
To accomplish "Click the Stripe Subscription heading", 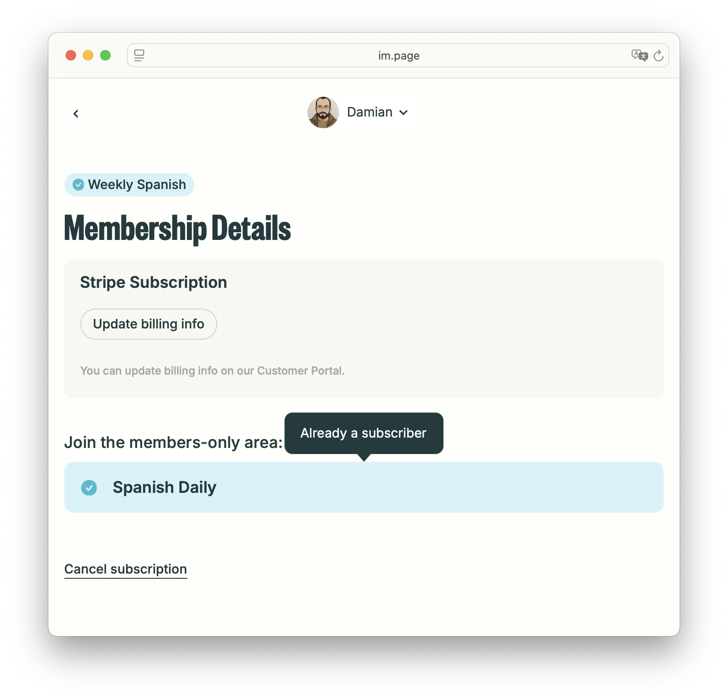I will click(x=154, y=282).
